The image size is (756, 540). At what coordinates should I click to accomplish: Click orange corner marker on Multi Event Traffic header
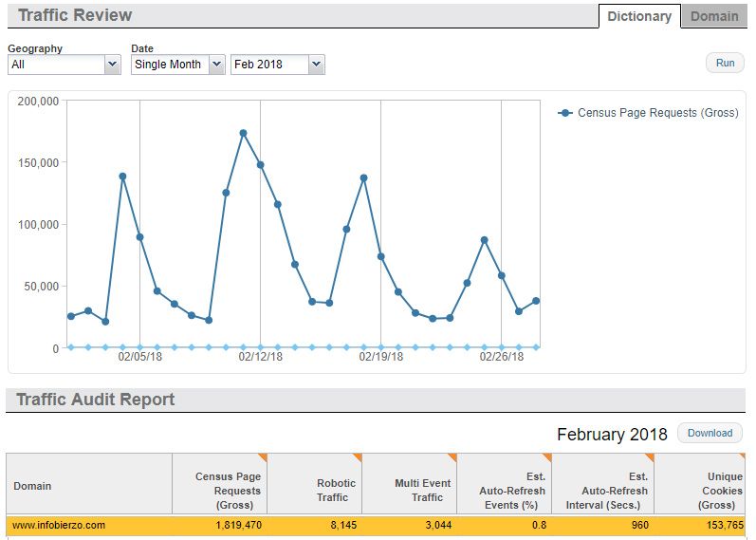pyautogui.click(x=452, y=457)
